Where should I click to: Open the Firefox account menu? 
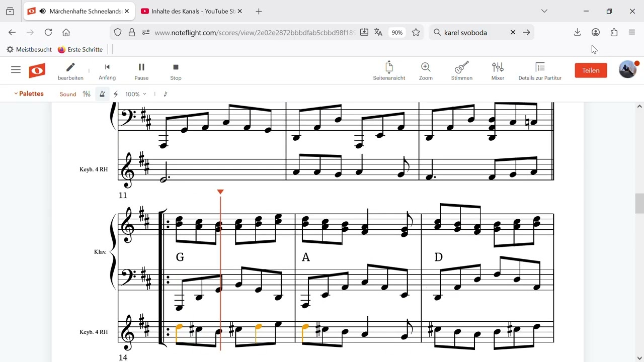point(596,32)
